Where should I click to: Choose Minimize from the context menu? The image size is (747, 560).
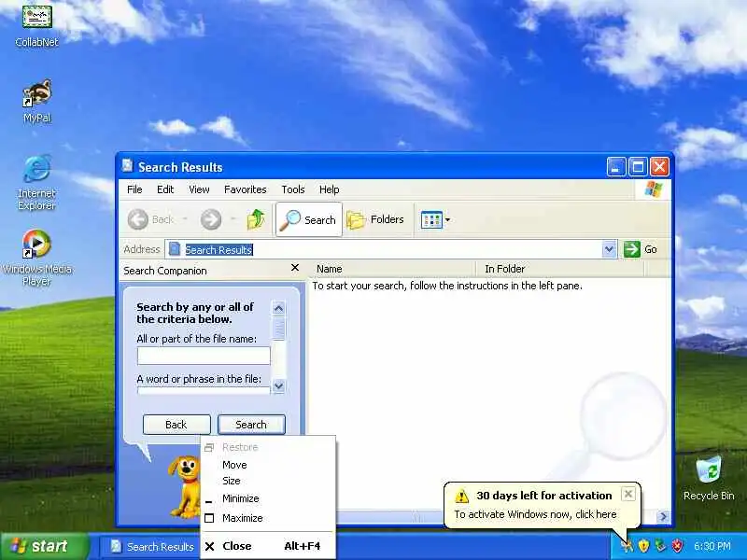268,498
